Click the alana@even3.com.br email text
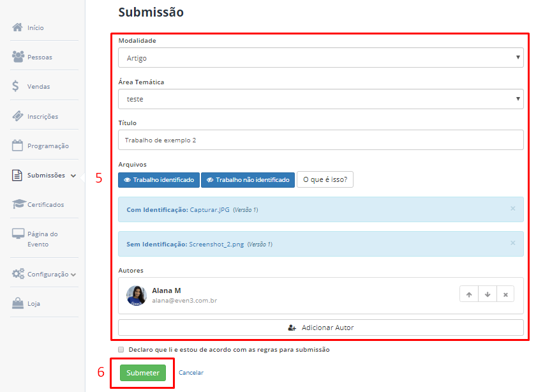Viewport: 559px width, 392px height. tap(184, 300)
